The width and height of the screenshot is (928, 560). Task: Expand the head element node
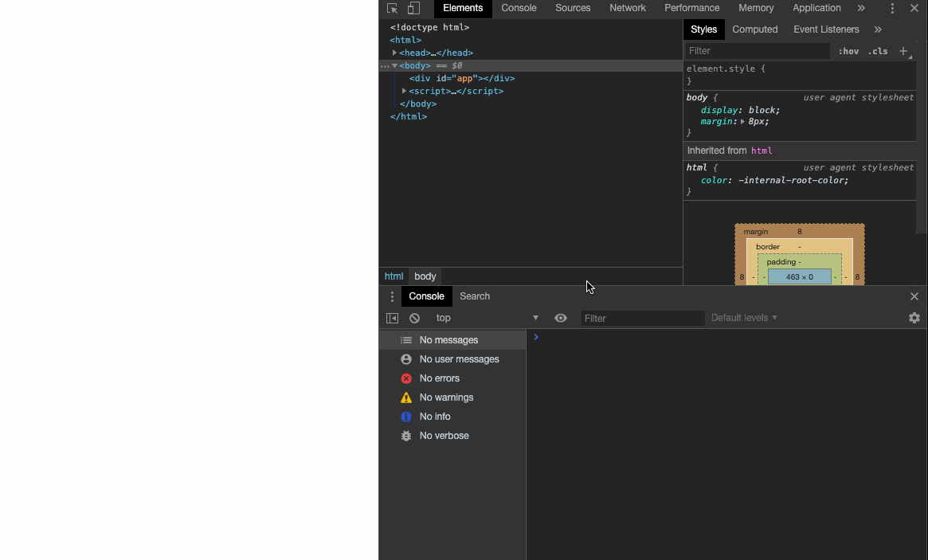click(x=395, y=53)
